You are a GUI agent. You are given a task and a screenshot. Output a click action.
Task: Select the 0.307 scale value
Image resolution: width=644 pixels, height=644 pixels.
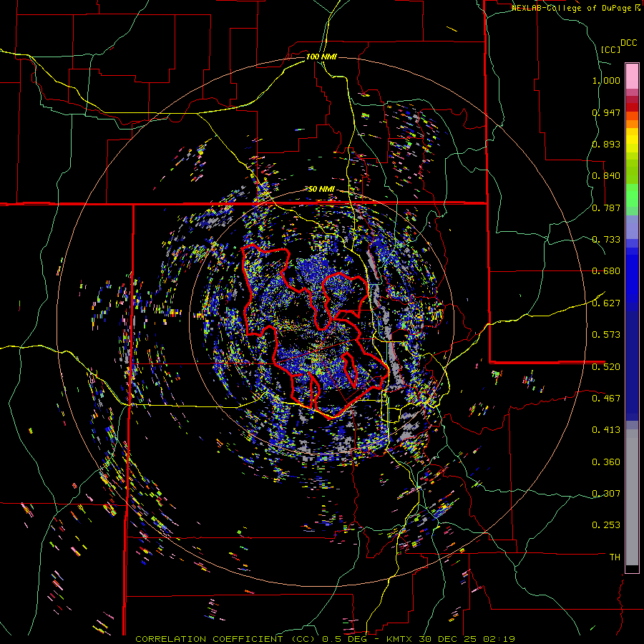click(x=606, y=493)
